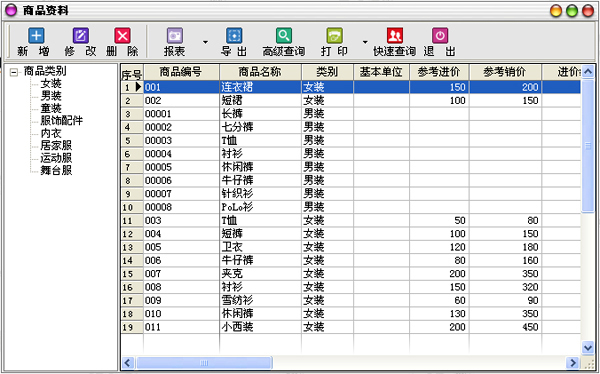Click purchase price 130 cell
Viewport: 600px width, 374px height.
point(439,314)
